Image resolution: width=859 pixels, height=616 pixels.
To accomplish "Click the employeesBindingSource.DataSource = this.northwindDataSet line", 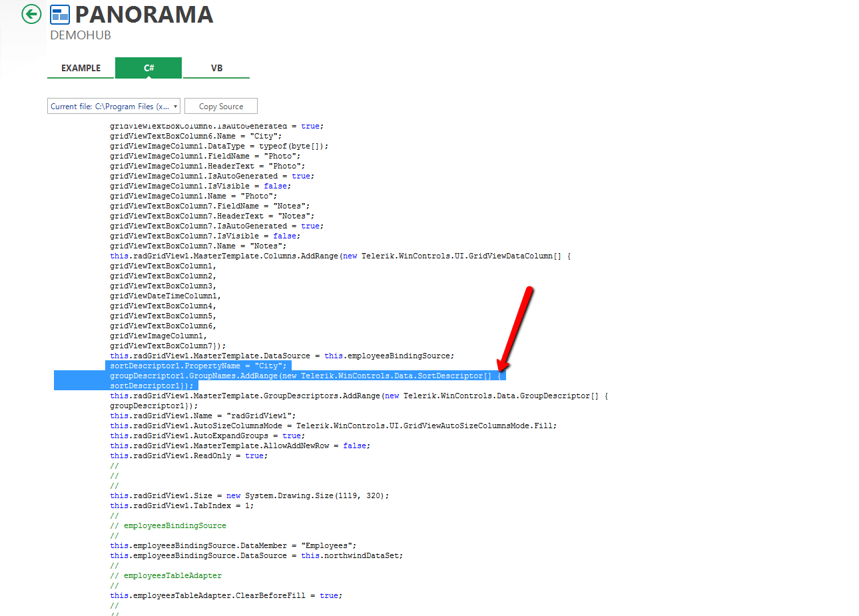I will (256, 555).
